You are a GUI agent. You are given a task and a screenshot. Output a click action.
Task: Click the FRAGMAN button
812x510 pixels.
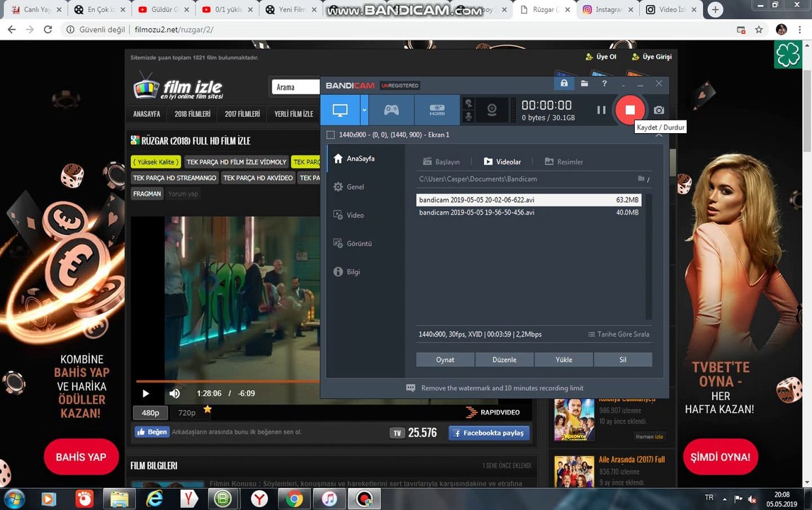[147, 193]
